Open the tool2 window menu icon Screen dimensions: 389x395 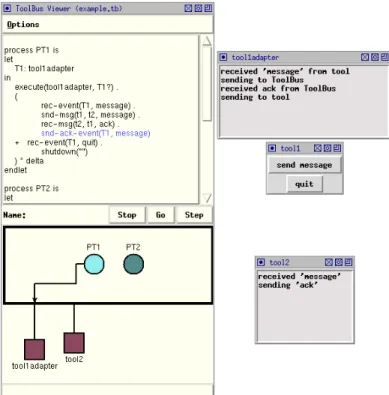point(261,262)
